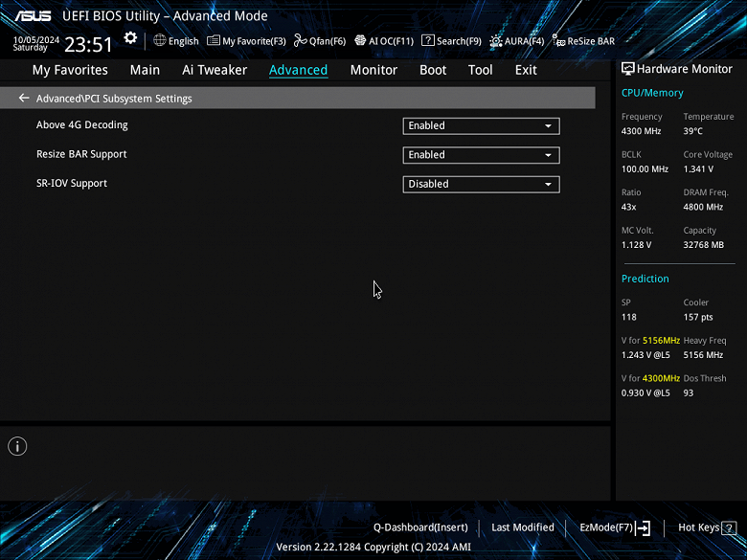The width and height of the screenshot is (747, 560).
Task: Open My Favorite(F3) list icon
Action: [x=214, y=40]
